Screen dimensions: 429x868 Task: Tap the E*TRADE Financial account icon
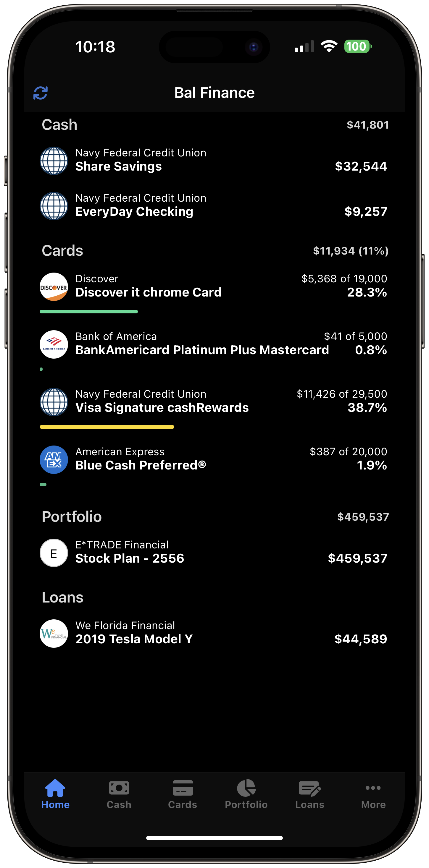click(54, 553)
